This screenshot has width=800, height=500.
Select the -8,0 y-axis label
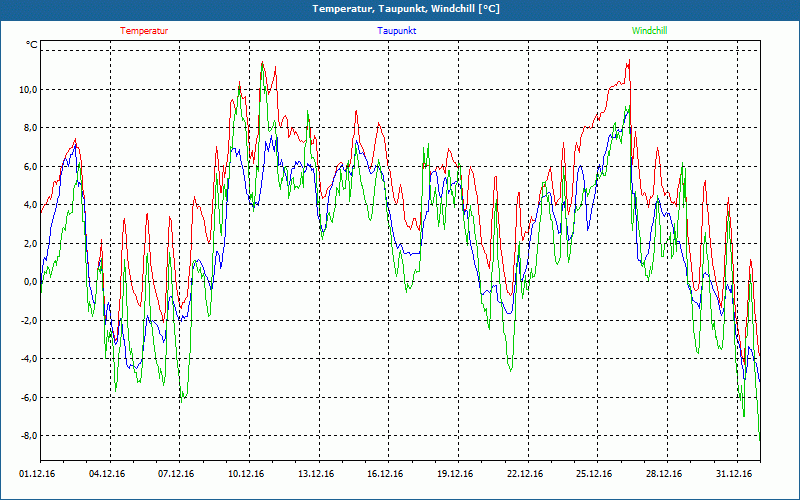(29, 436)
